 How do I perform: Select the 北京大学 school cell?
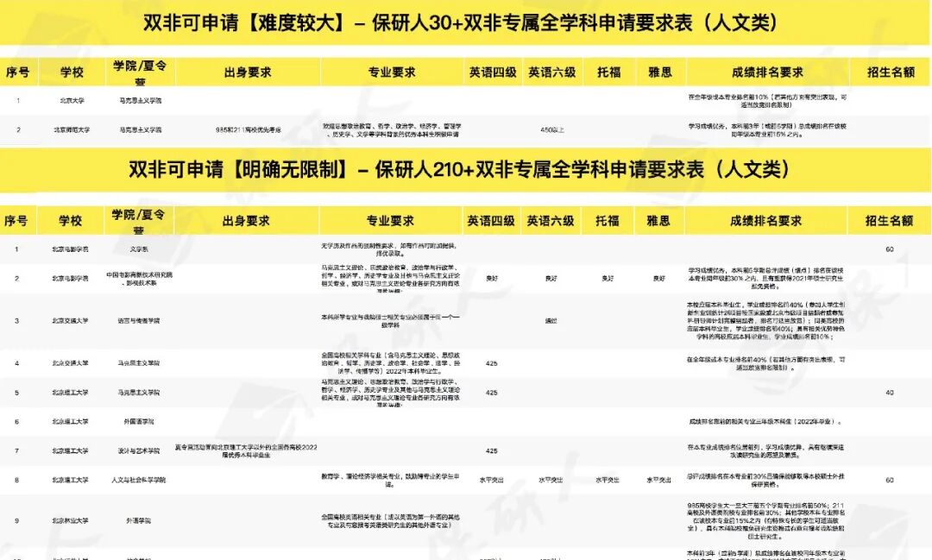tap(72, 100)
